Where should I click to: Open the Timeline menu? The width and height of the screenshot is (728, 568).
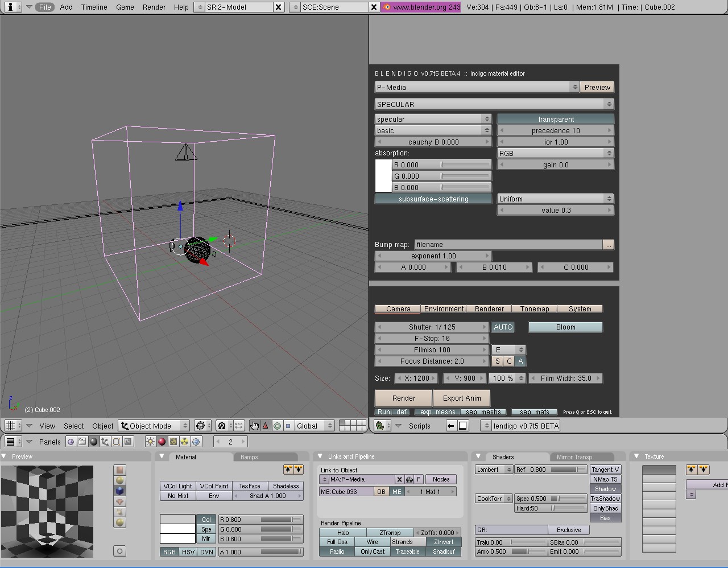click(x=94, y=7)
